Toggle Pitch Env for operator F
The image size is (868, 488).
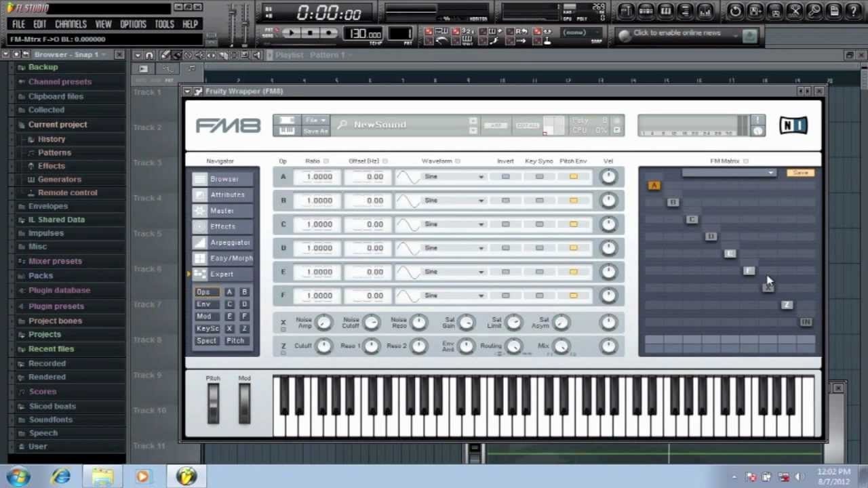pos(573,296)
